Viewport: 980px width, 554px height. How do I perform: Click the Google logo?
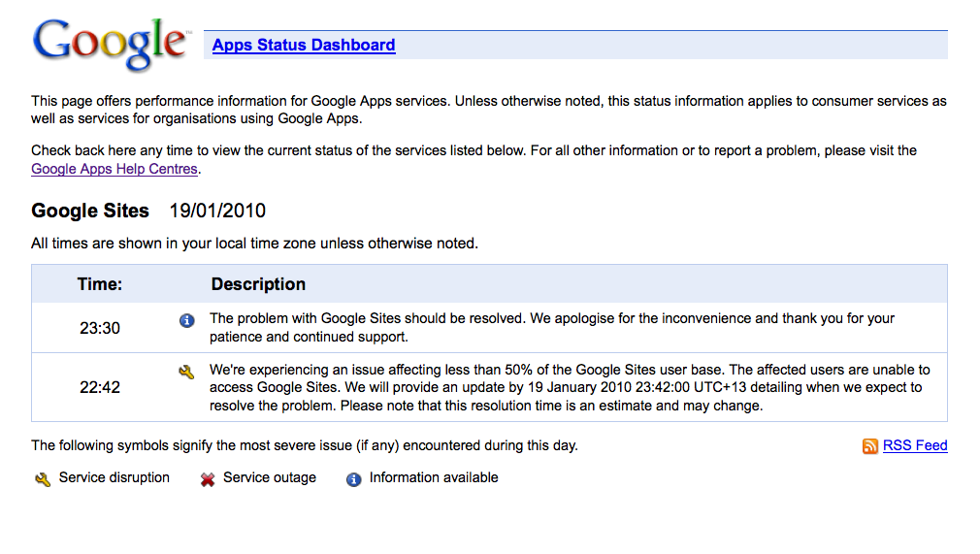111,44
